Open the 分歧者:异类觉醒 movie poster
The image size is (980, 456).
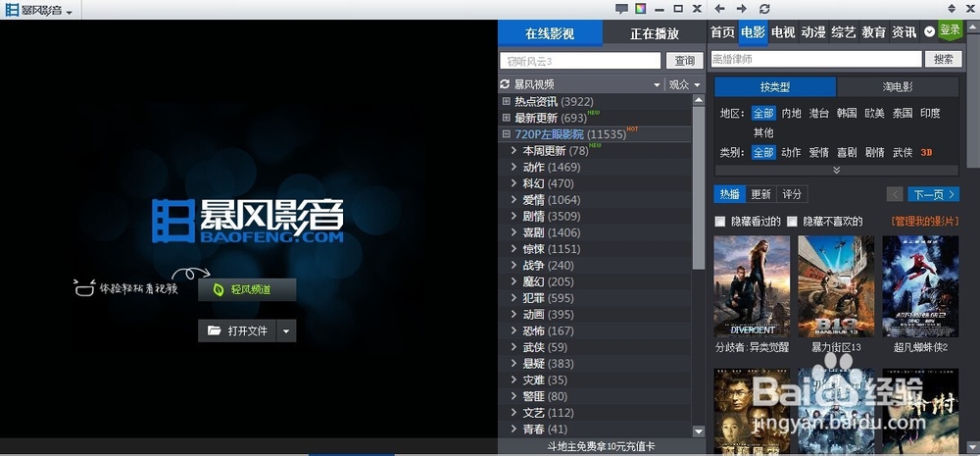coord(752,286)
